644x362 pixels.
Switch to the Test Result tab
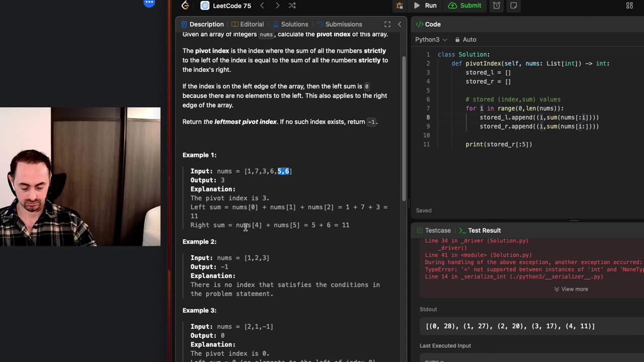point(479,230)
